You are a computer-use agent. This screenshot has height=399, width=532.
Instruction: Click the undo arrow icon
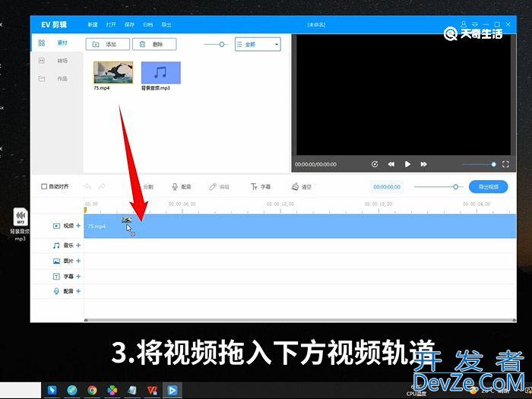point(88,186)
